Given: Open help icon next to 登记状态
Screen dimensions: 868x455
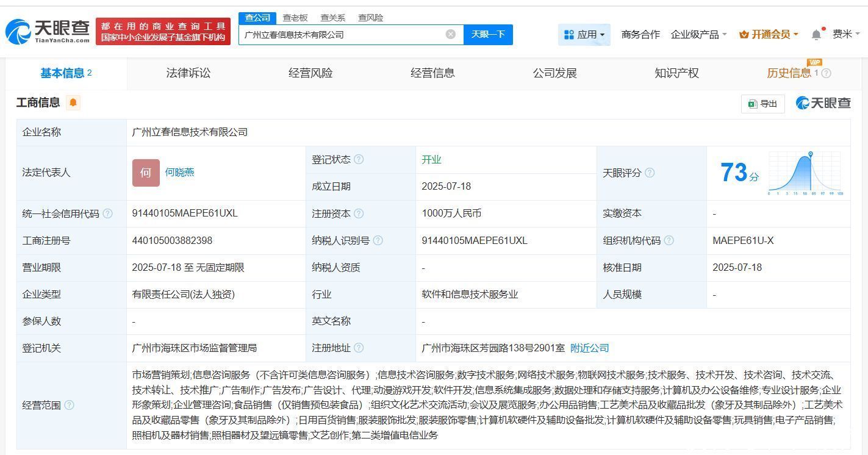Looking at the screenshot, I should [x=359, y=159].
